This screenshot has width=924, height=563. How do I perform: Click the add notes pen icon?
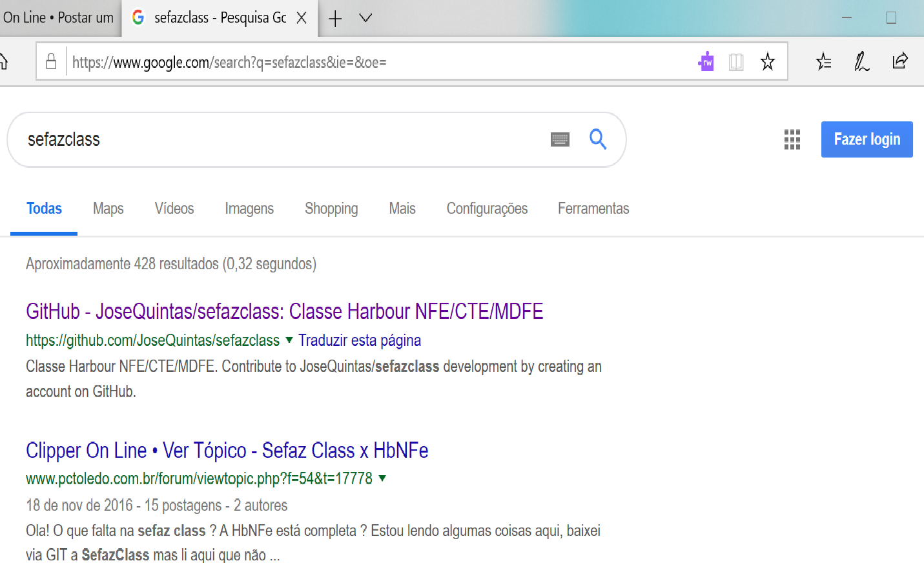[861, 62]
